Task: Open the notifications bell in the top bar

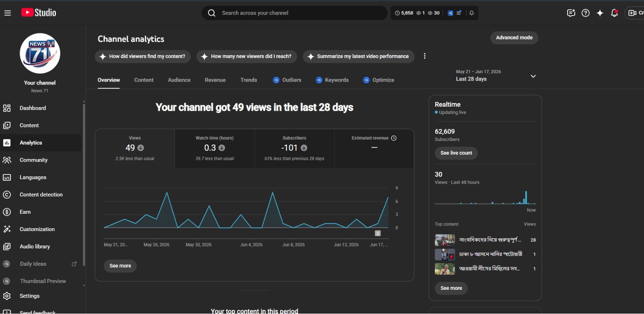Action: (x=614, y=13)
